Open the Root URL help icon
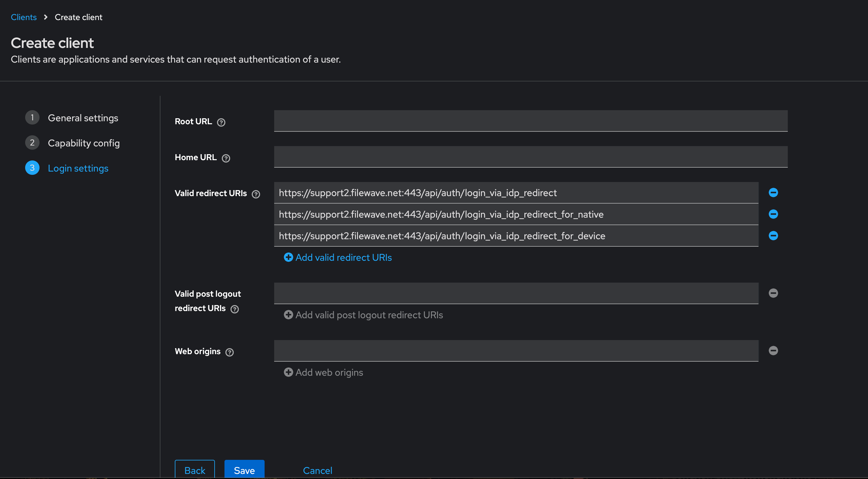The height and width of the screenshot is (479, 868). [x=221, y=122]
